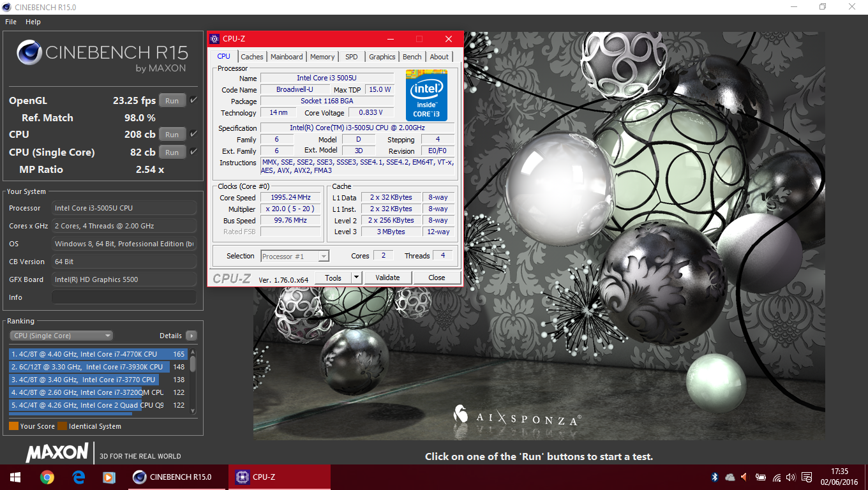
Task: Open the File menu in Cinebench
Action: pos(11,22)
